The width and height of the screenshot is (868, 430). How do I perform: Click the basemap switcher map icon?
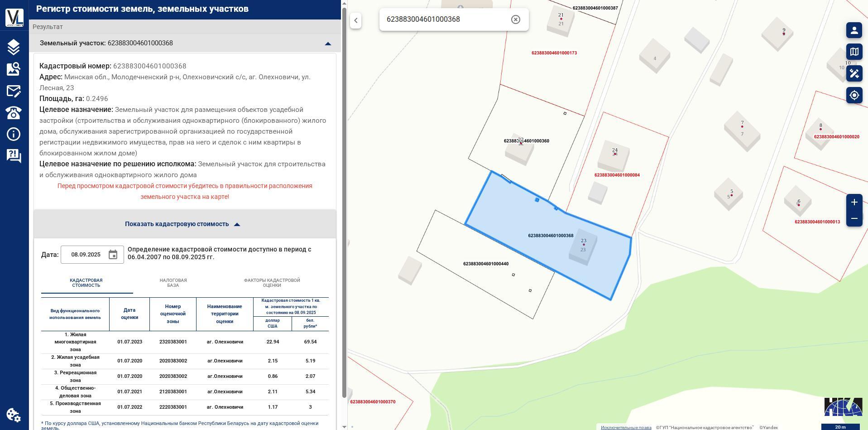point(854,52)
